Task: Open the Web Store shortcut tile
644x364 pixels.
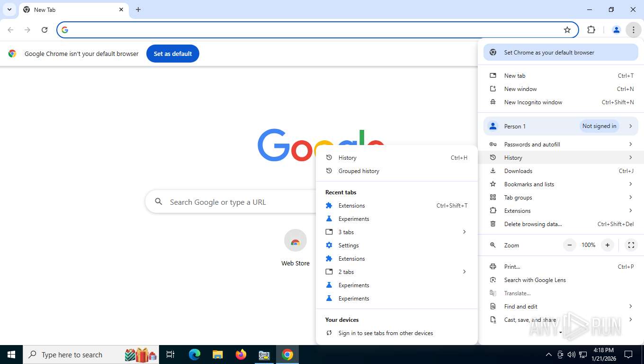Action: [295, 247]
